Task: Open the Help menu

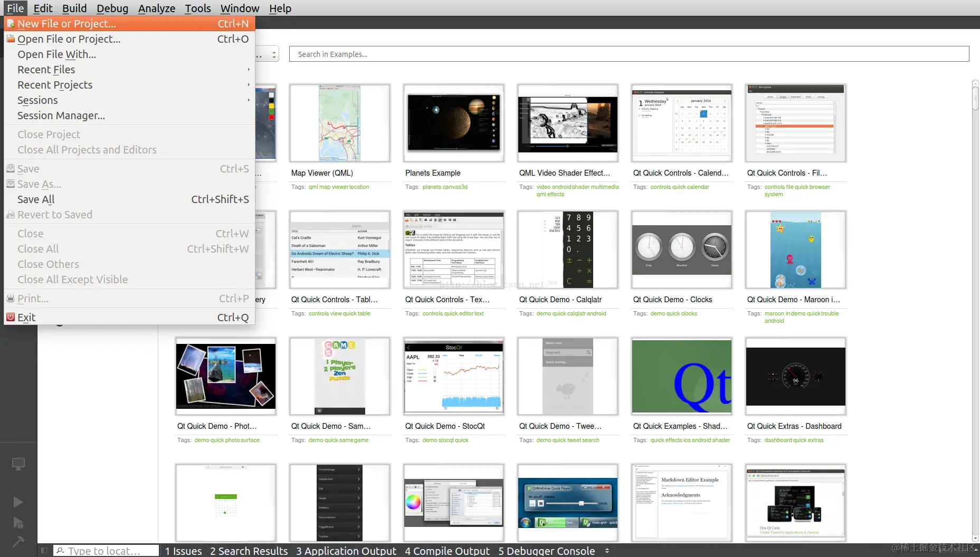Action: 280,8
